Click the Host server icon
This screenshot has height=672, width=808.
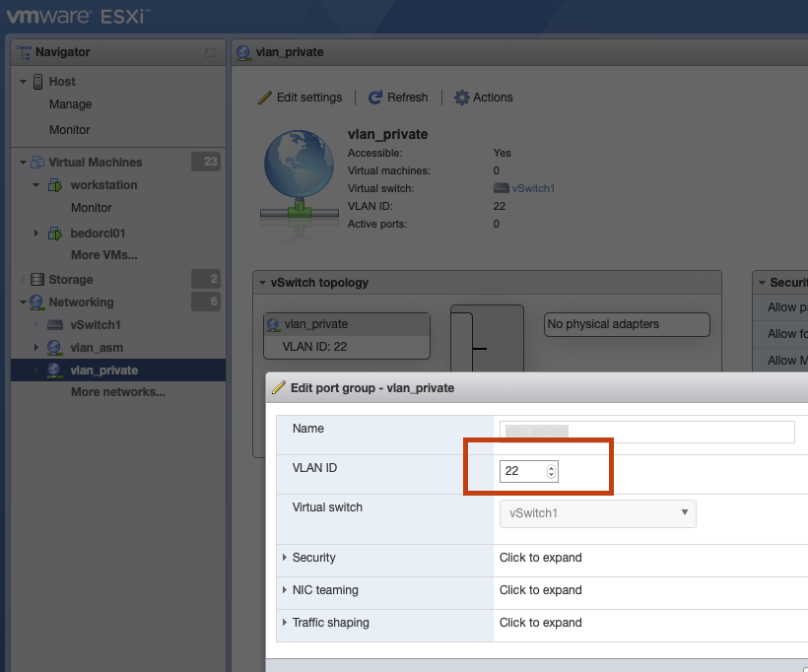tap(37, 82)
